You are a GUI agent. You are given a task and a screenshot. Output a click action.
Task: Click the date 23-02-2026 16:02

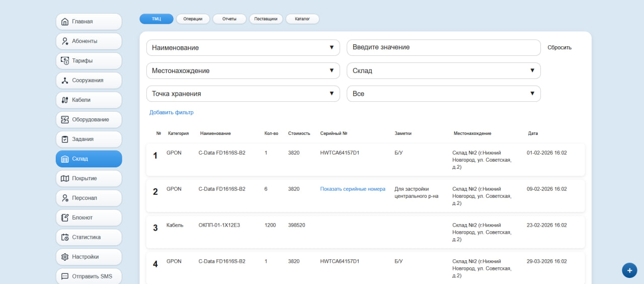[547, 226]
